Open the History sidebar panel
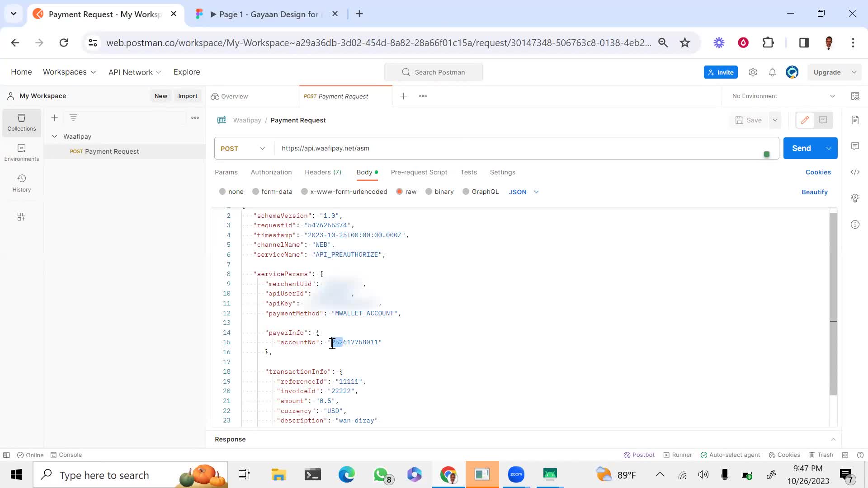The height and width of the screenshot is (488, 868). point(21,182)
